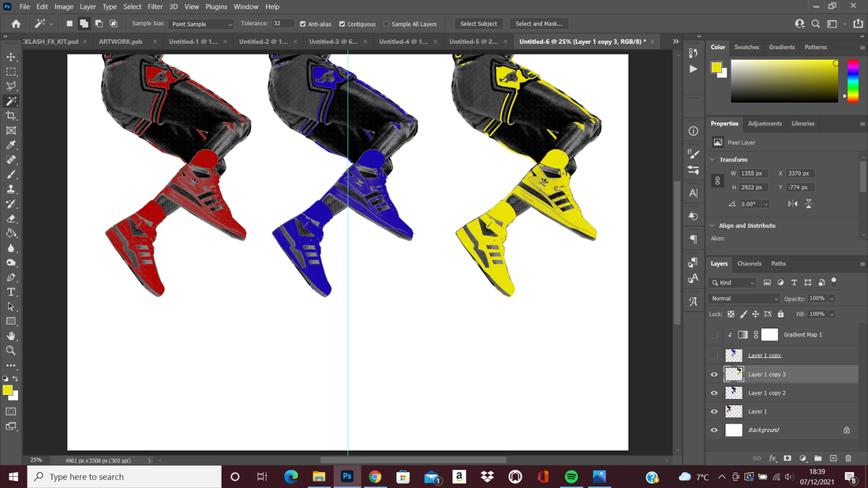The height and width of the screenshot is (488, 868).
Task: Open the blend mode Normal dropdown
Action: tap(743, 299)
